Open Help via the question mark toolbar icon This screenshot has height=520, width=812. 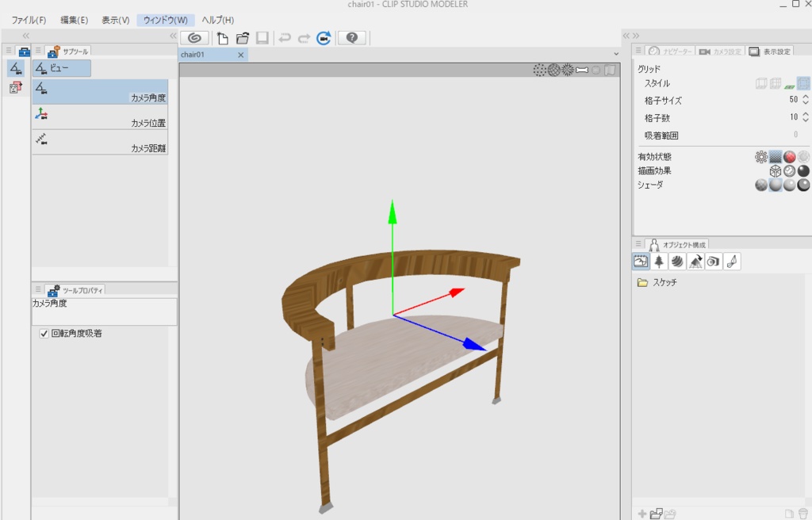pos(351,37)
